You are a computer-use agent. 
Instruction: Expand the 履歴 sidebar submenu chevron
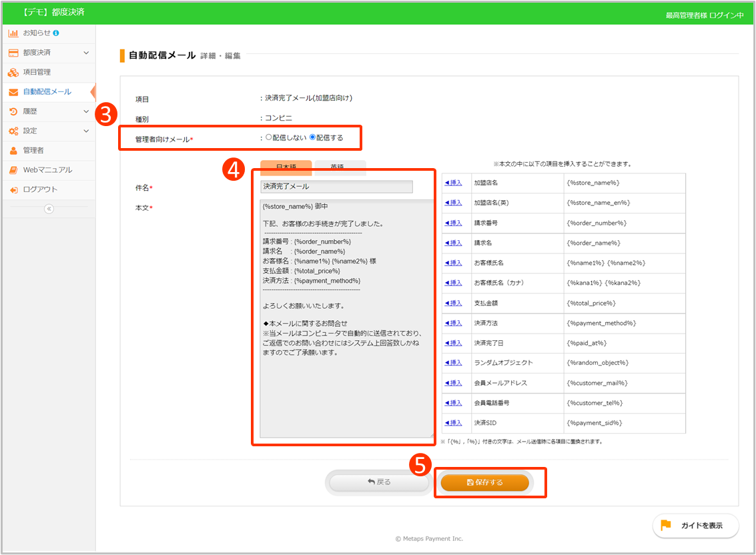86,111
